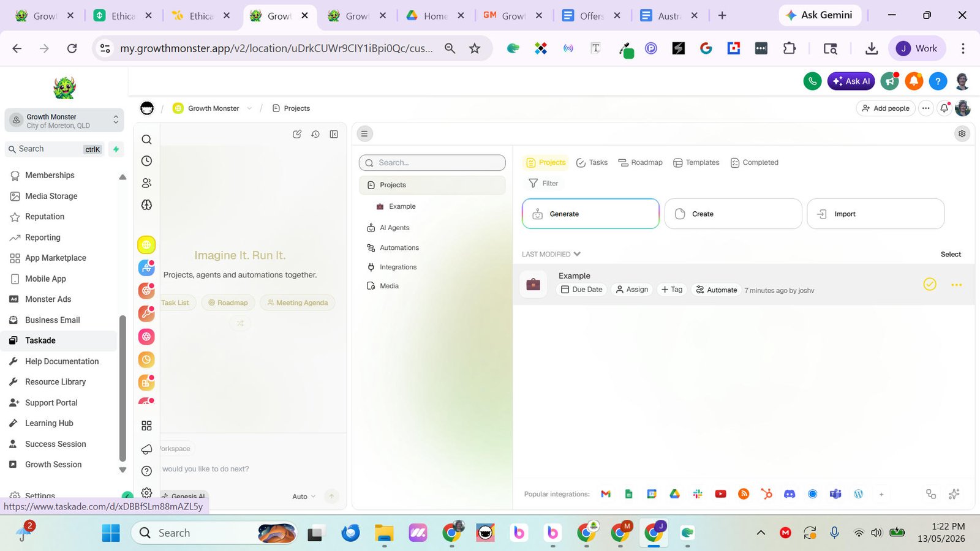The width and height of the screenshot is (980, 551).
Task: Toggle the green lightning quick actions button
Action: point(116,149)
